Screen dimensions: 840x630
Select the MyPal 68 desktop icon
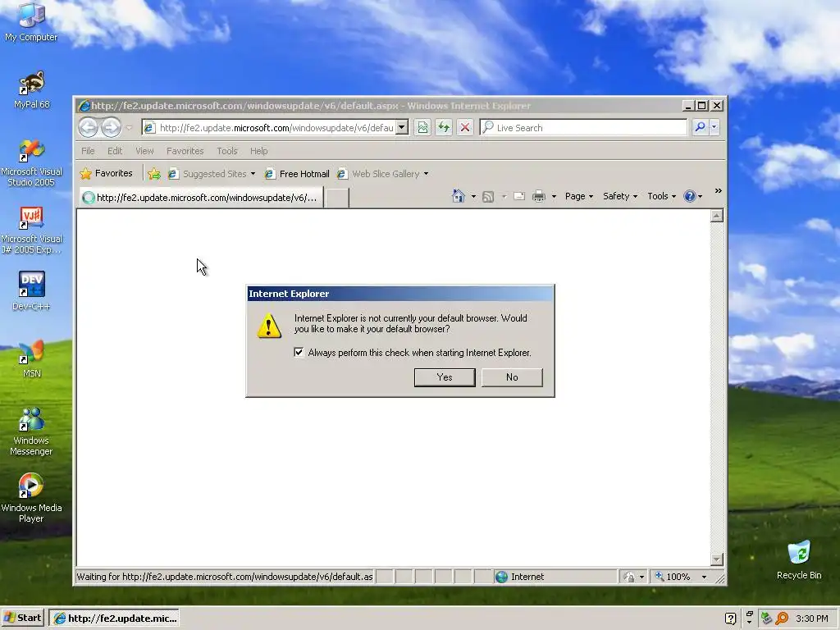click(32, 89)
